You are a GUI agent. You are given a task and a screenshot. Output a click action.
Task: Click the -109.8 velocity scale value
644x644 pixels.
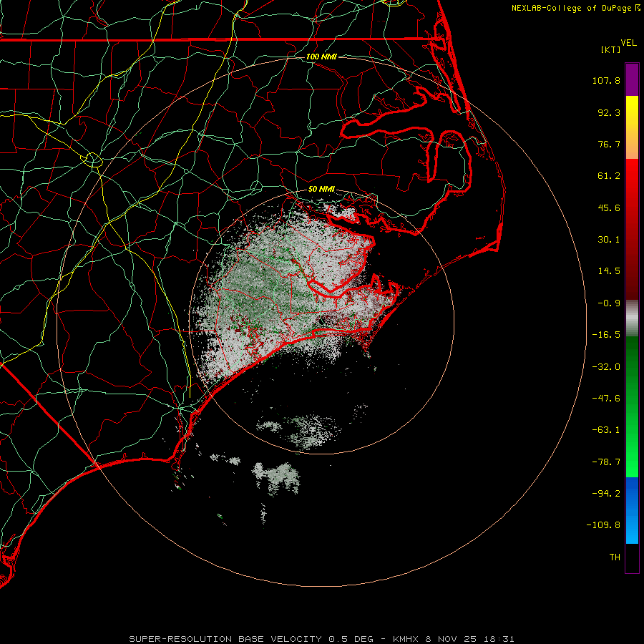tap(603, 525)
